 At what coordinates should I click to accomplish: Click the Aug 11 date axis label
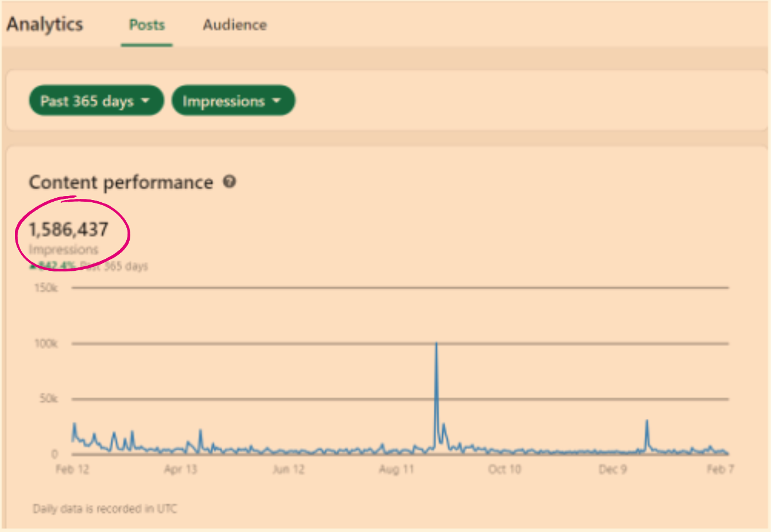coord(396,469)
